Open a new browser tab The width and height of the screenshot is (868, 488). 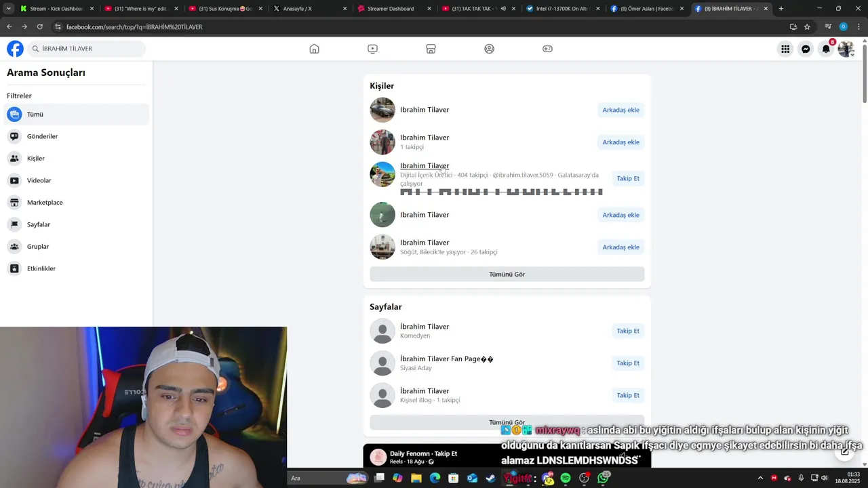coord(781,9)
